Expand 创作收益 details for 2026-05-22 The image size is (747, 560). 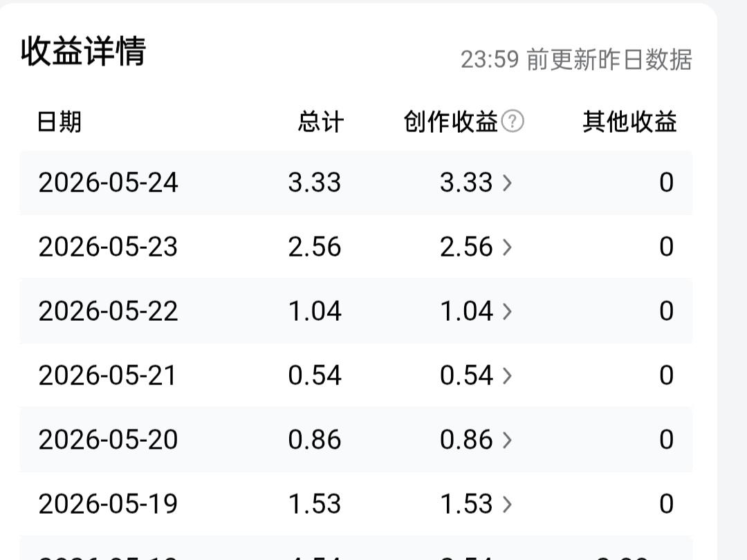pos(508,311)
